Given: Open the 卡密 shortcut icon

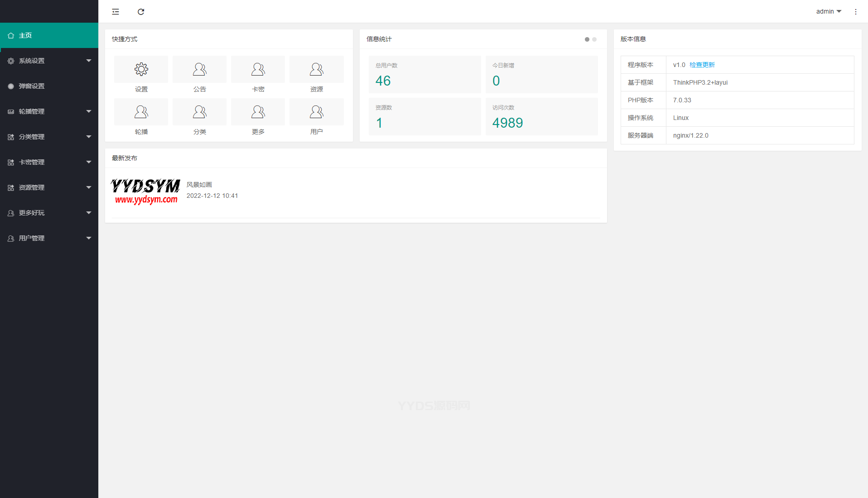Looking at the screenshot, I should (x=258, y=70).
